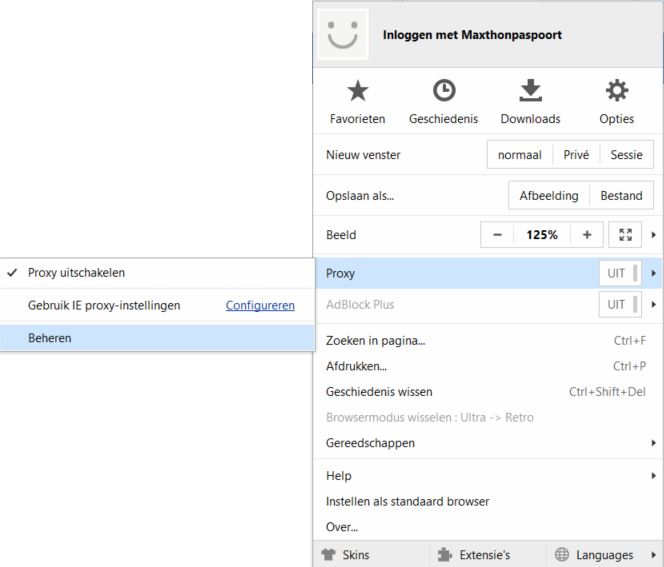Expand Languages submenu arrow
The image size is (664, 567).
click(653, 554)
